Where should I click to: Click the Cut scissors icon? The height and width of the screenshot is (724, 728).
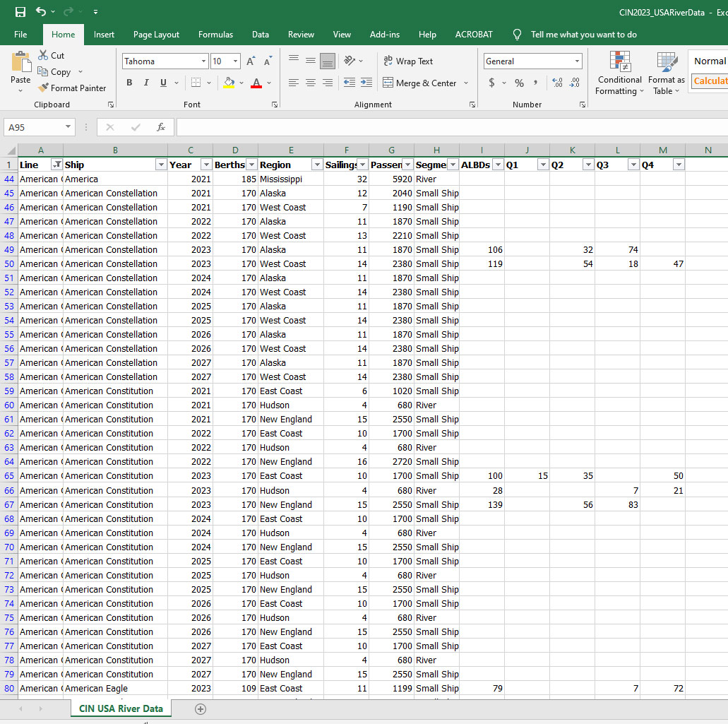[43, 55]
